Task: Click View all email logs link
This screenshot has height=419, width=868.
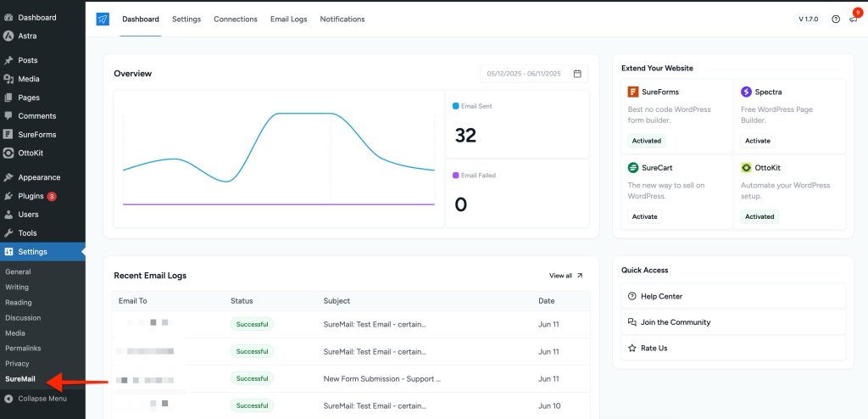Action: [565, 276]
